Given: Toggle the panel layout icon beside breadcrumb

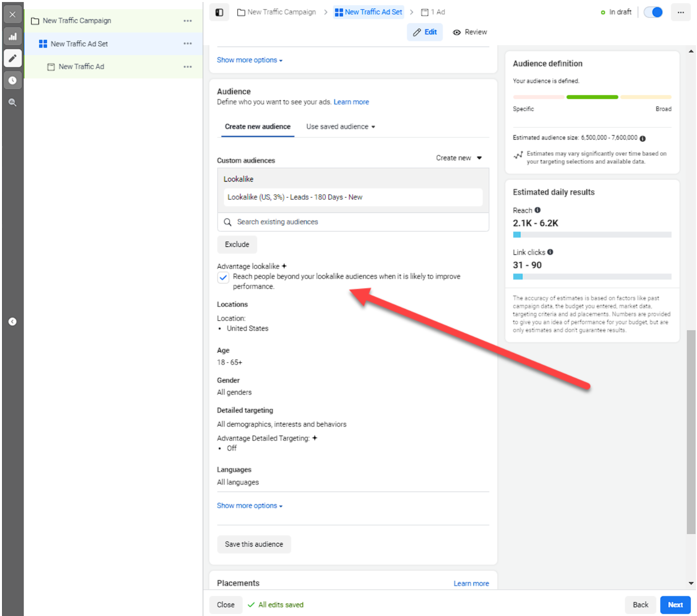Looking at the screenshot, I should (220, 12).
